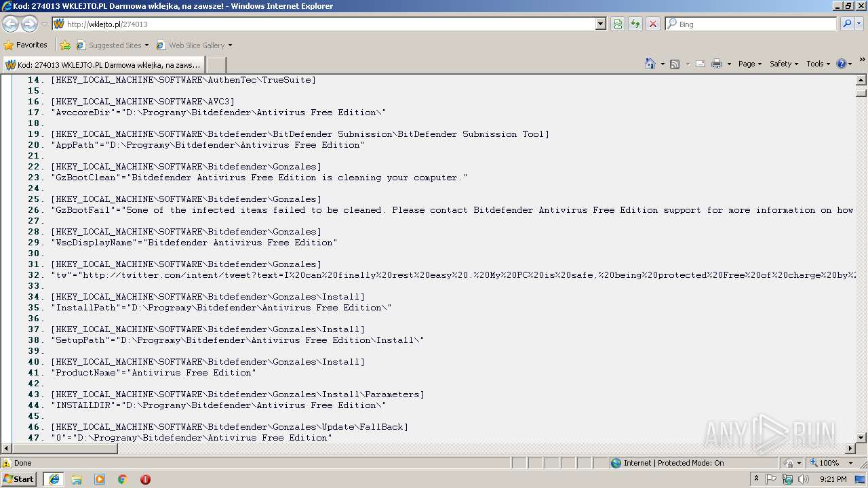
Task: Stop loading with the red X icon
Action: 653,24
